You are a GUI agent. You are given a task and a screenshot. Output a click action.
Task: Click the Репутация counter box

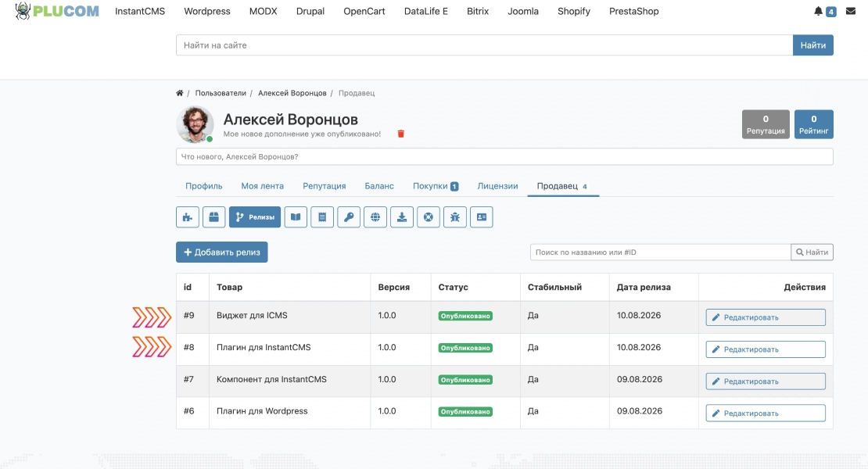point(766,124)
